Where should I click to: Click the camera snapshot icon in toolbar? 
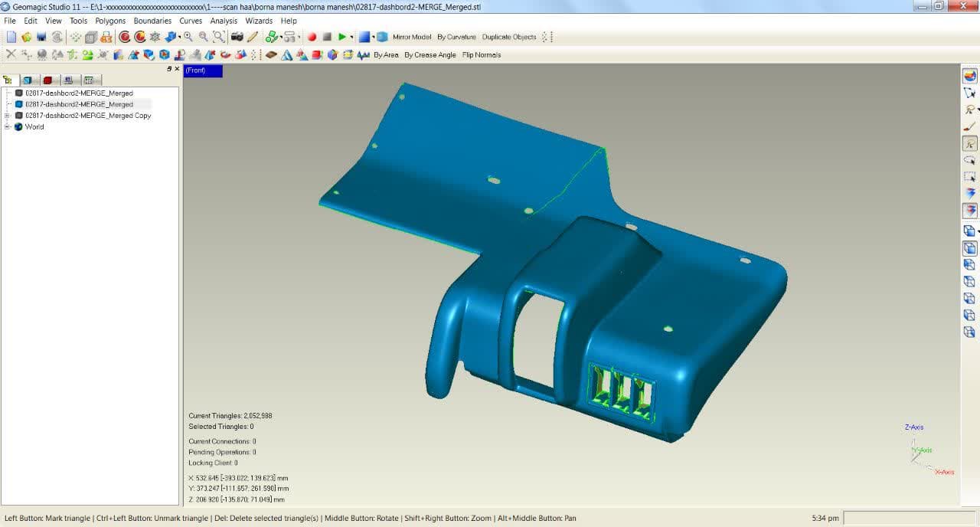pos(237,37)
